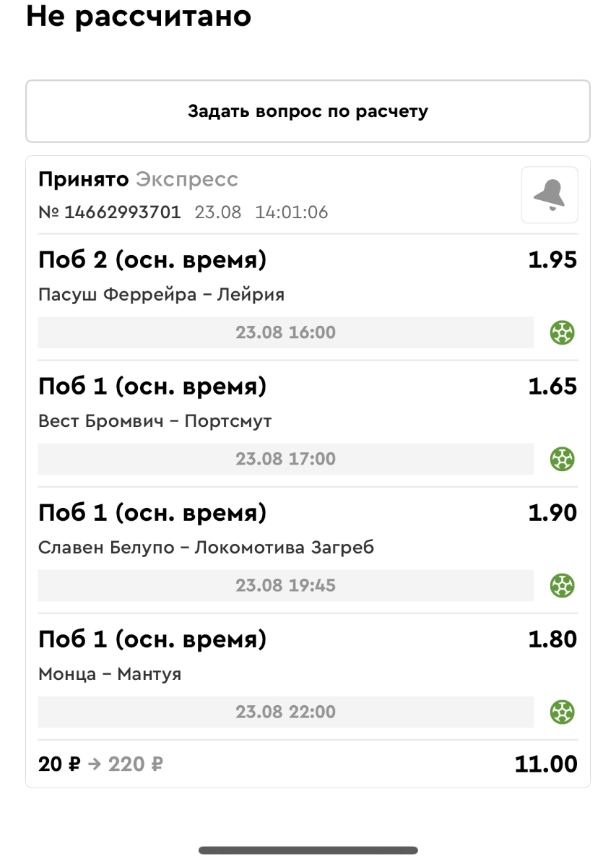Image resolution: width=616 pixels, height=867 pixels.
Task: Tap the football icon for Славен Белупо match
Action: [563, 585]
